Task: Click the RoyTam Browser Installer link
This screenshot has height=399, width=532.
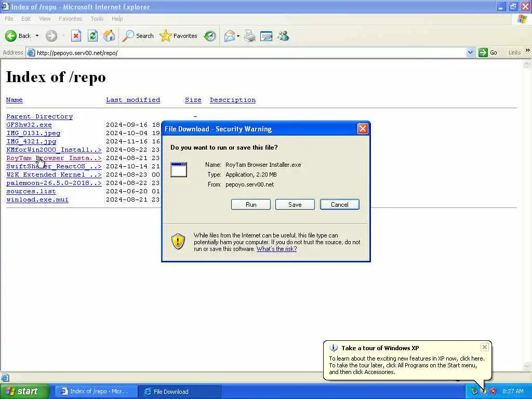Action: [x=54, y=158]
